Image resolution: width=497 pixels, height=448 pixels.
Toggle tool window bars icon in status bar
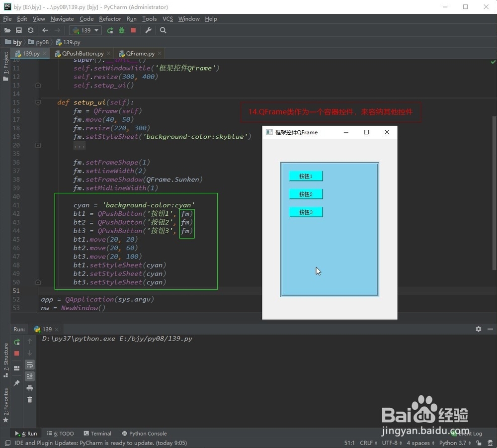[x=7, y=443]
